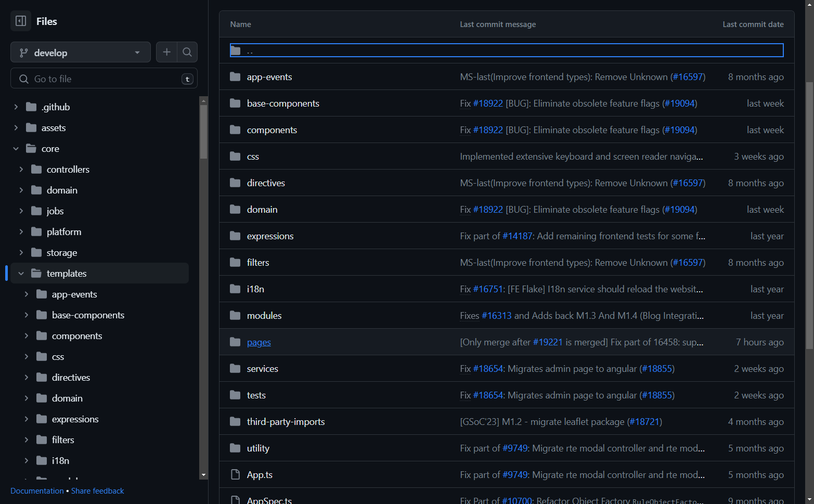
Task: Collapse the file tree side panel icon
Action: click(x=21, y=21)
